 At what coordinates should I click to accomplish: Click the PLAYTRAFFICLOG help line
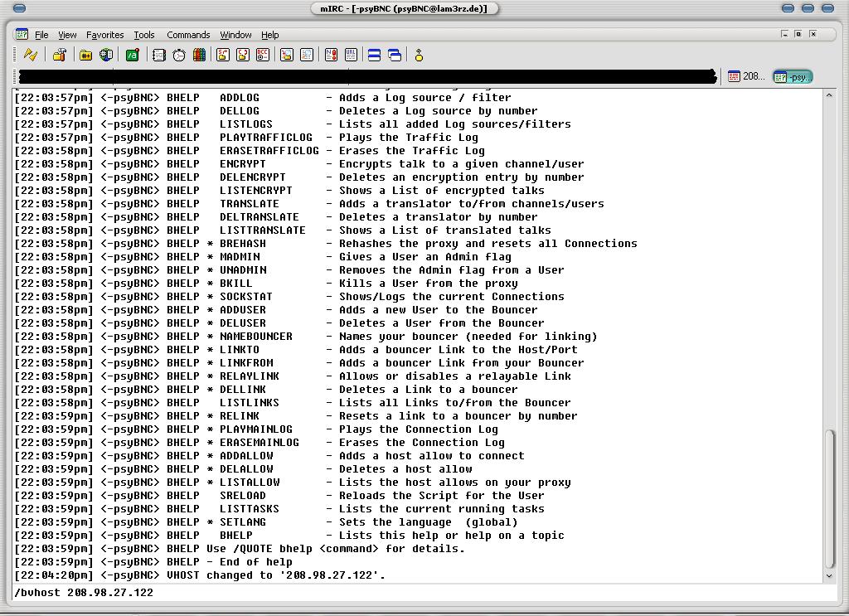click(x=246, y=138)
